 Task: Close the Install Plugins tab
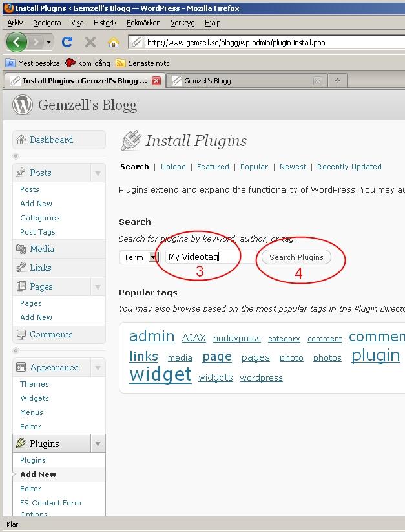click(x=156, y=81)
